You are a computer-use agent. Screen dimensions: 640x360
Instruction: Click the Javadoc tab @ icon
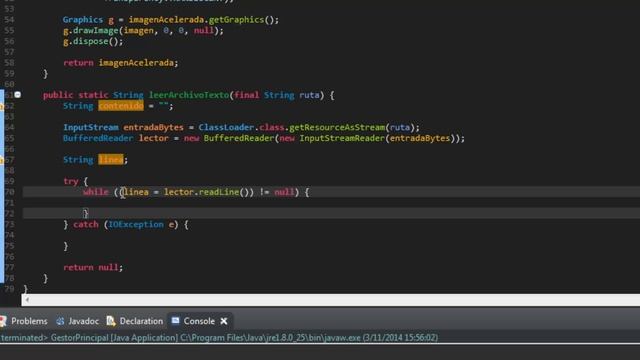[x=60, y=321]
